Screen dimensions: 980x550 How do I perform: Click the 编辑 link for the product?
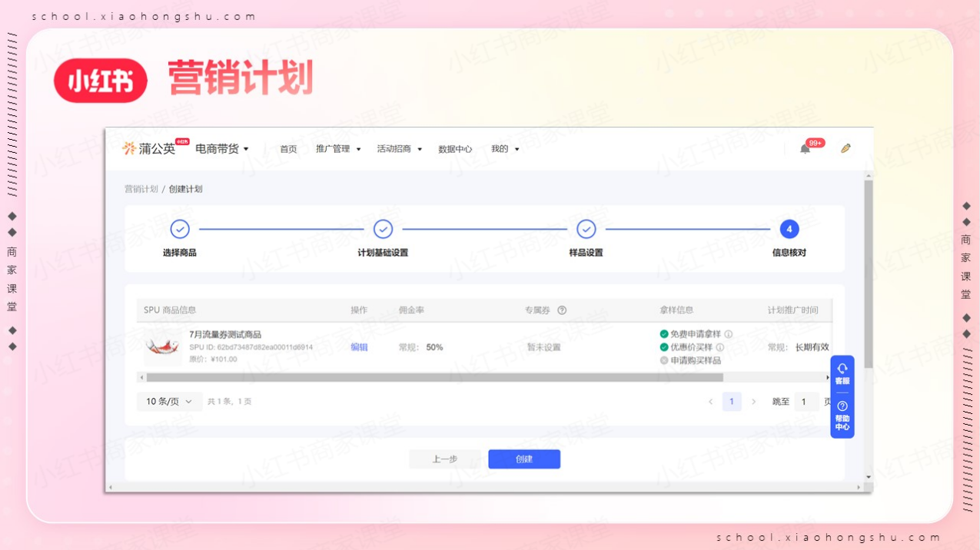click(x=359, y=347)
